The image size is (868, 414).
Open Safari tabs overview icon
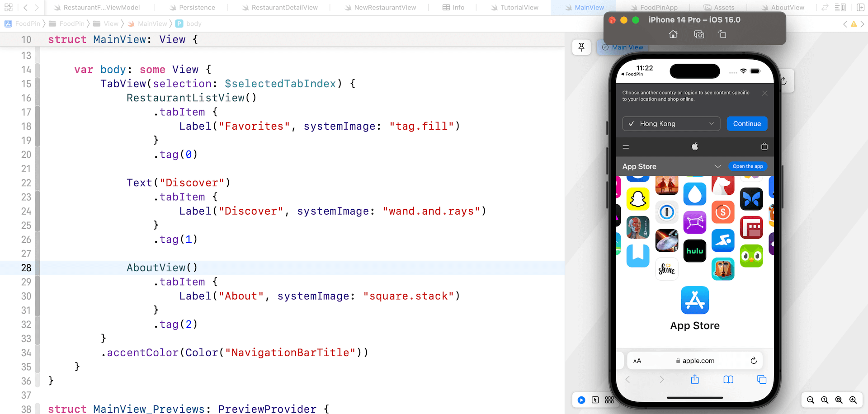(x=762, y=380)
